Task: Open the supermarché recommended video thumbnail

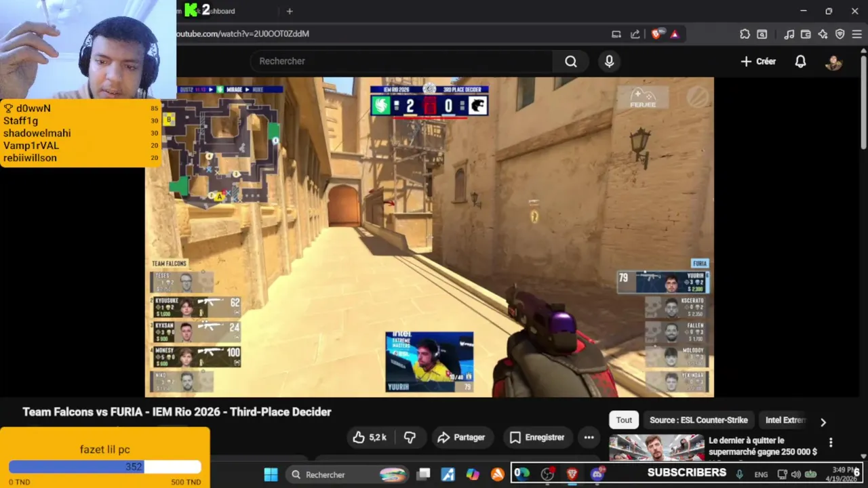Action: pyautogui.click(x=656, y=448)
